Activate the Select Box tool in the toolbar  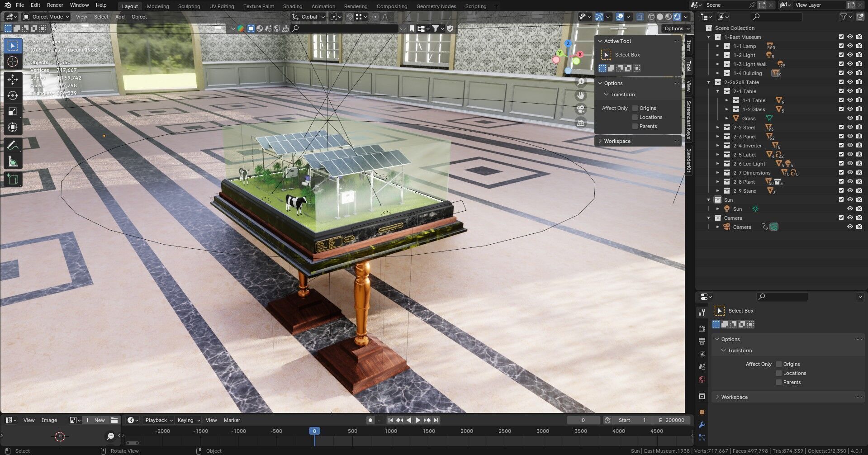tap(13, 46)
